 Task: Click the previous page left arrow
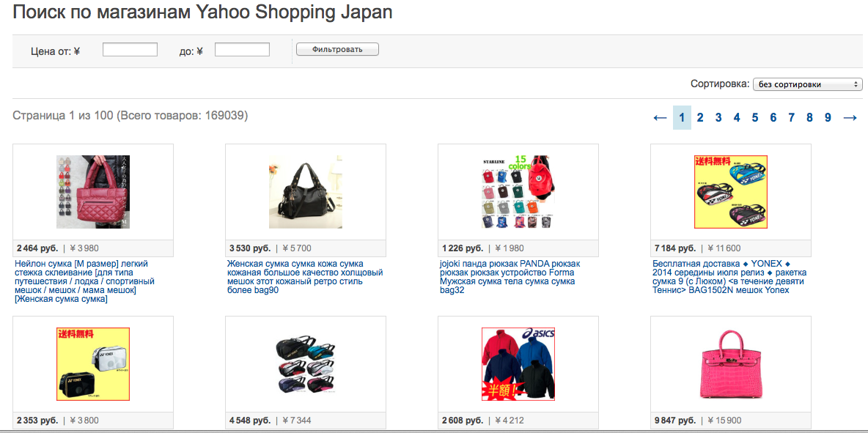click(x=660, y=118)
